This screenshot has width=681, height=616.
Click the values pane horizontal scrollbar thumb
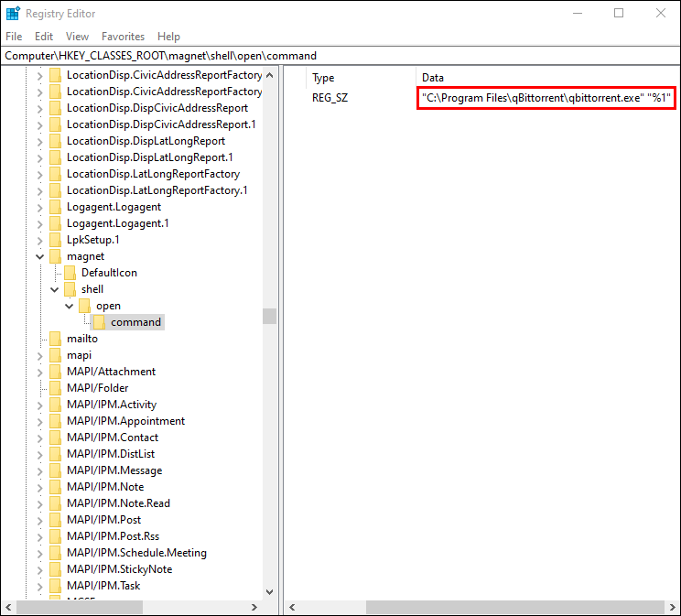[515, 608]
